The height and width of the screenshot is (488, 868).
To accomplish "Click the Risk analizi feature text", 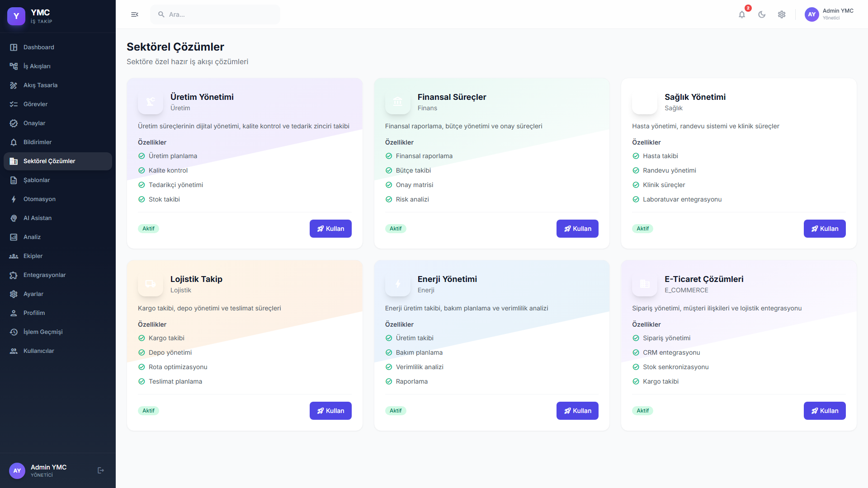I will pos(412,199).
